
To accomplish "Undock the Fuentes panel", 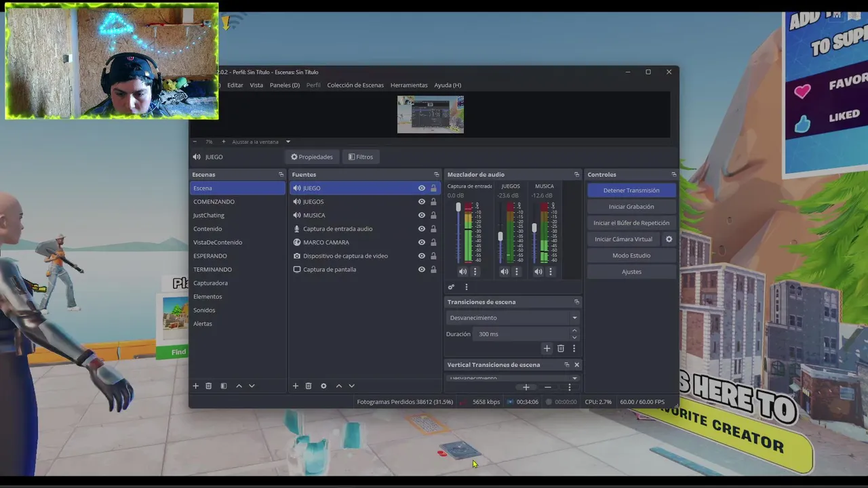I will 437,175.
